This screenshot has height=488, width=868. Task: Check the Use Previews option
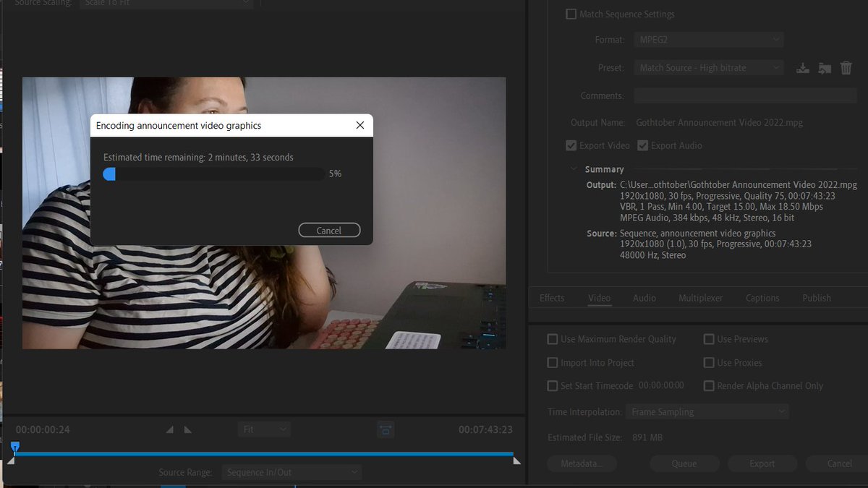pos(709,339)
